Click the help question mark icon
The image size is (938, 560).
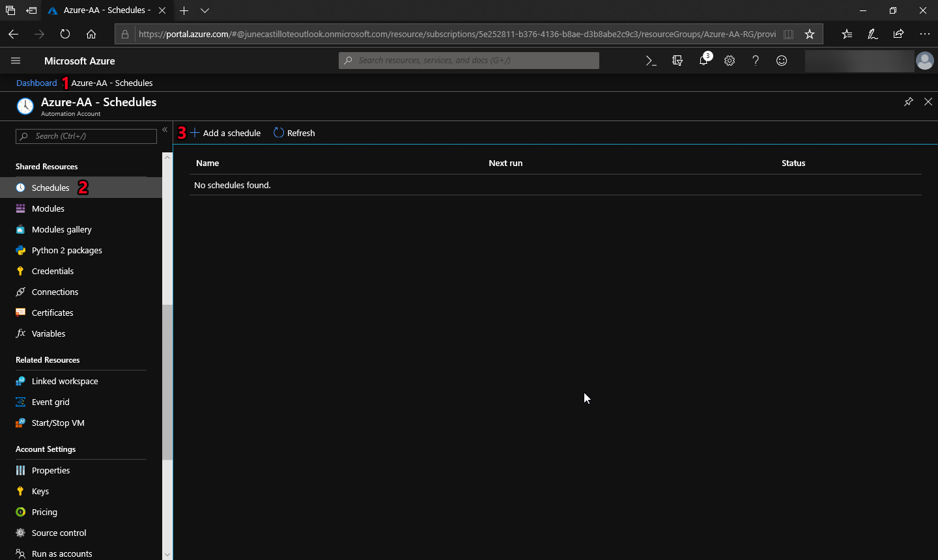coord(756,61)
